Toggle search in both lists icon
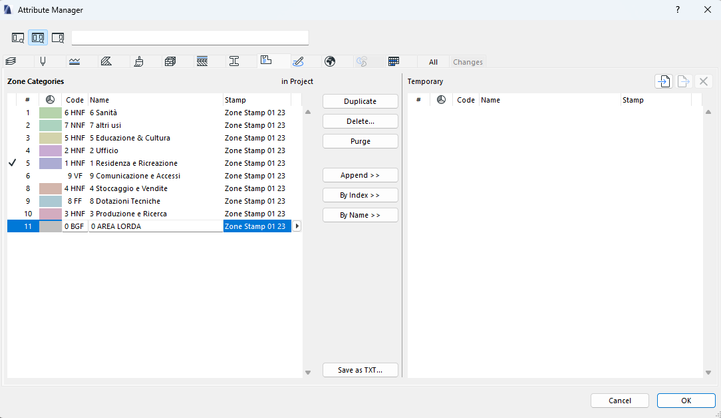The image size is (721, 418). (x=38, y=38)
